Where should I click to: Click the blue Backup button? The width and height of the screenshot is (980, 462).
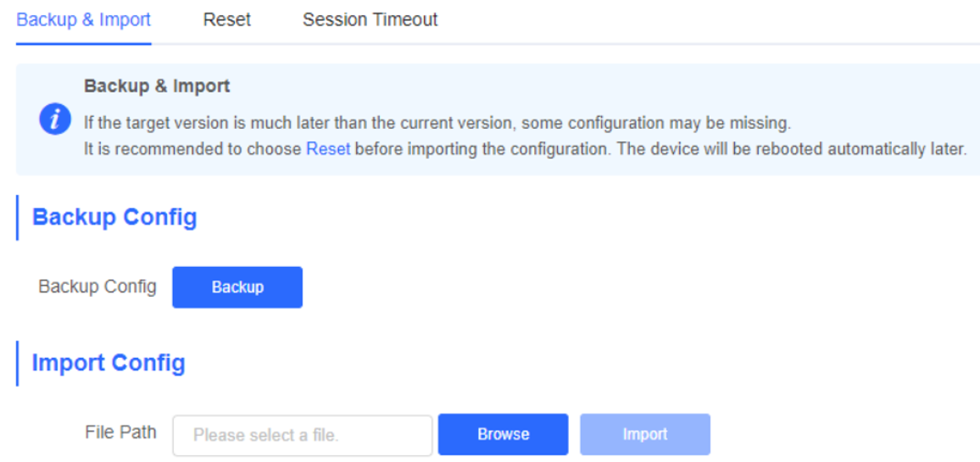pyautogui.click(x=237, y=287)
